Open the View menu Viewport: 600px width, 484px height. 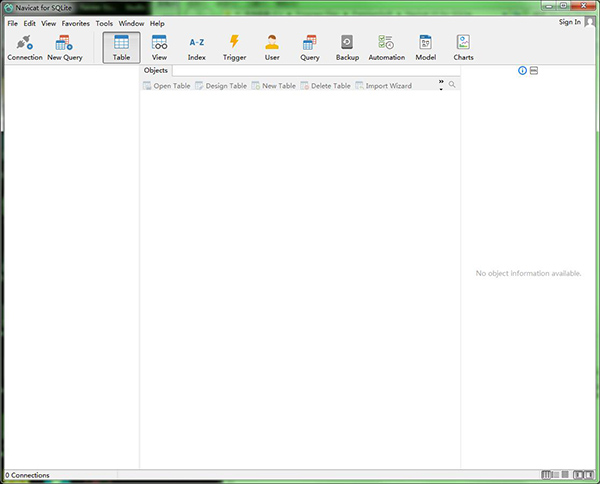(49, 23)
